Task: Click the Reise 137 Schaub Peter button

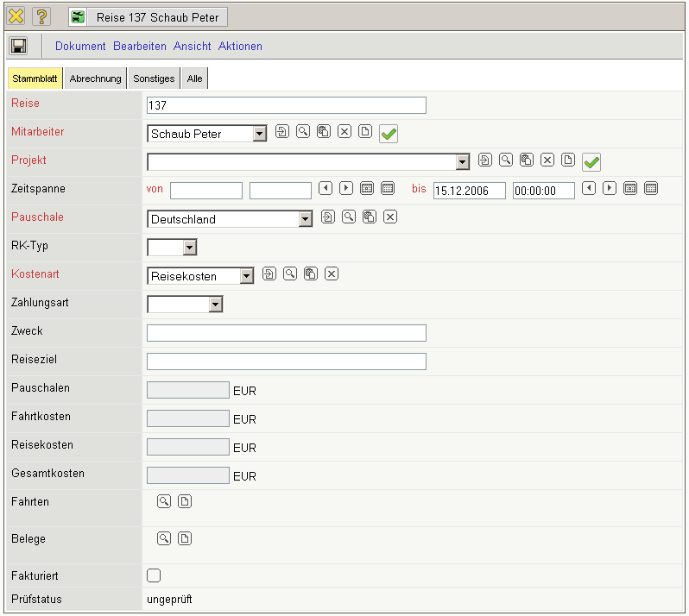Action: 148,16
